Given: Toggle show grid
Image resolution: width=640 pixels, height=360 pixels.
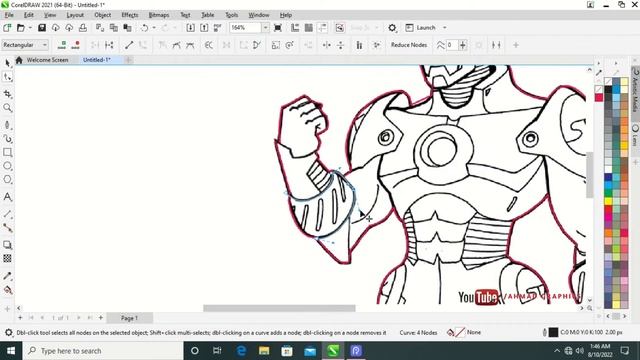Looking at the screenshot, I should pos(309,28).
